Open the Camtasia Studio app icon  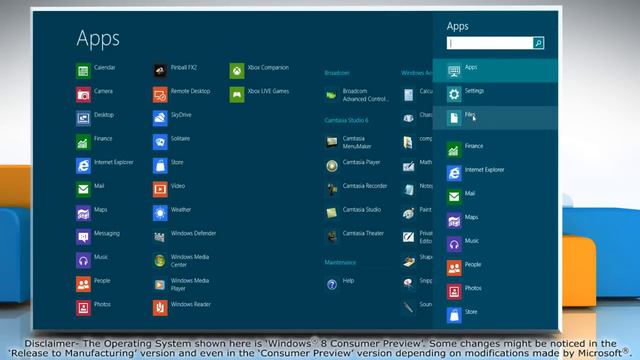tap(331, 213)
